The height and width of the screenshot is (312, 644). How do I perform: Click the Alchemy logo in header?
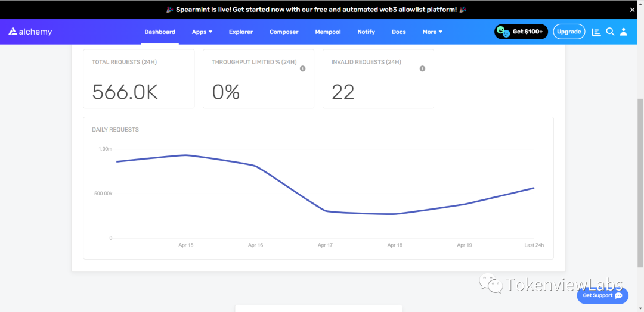pyautogui.click(x=30, y=32)
